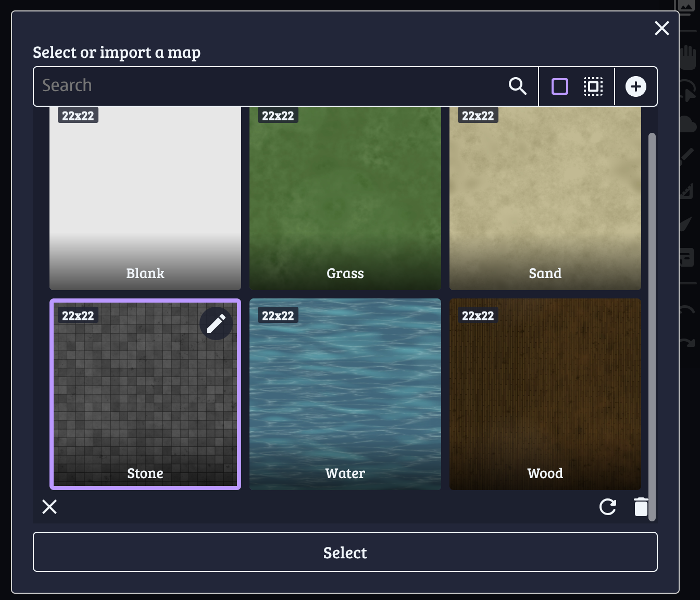Screen dimensions: 700x600
Task: Delete the selected map with the trash icon
Action: [x=641, y=507]
